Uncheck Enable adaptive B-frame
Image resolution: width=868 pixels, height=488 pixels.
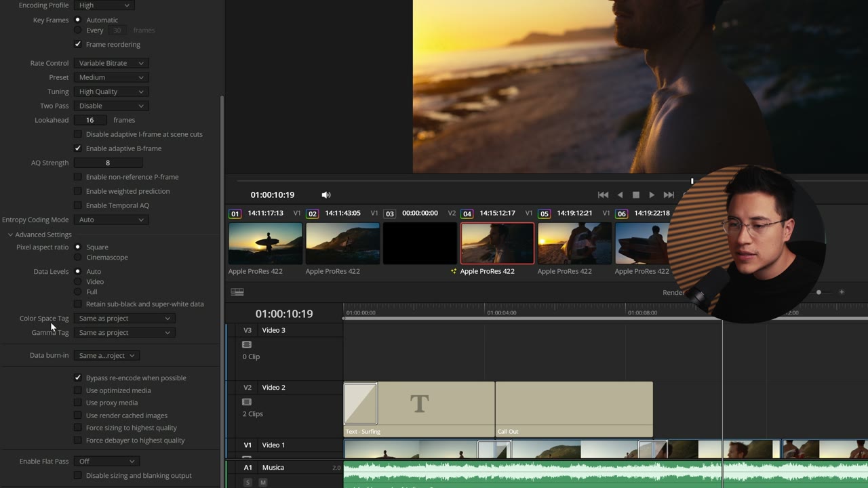77,148
